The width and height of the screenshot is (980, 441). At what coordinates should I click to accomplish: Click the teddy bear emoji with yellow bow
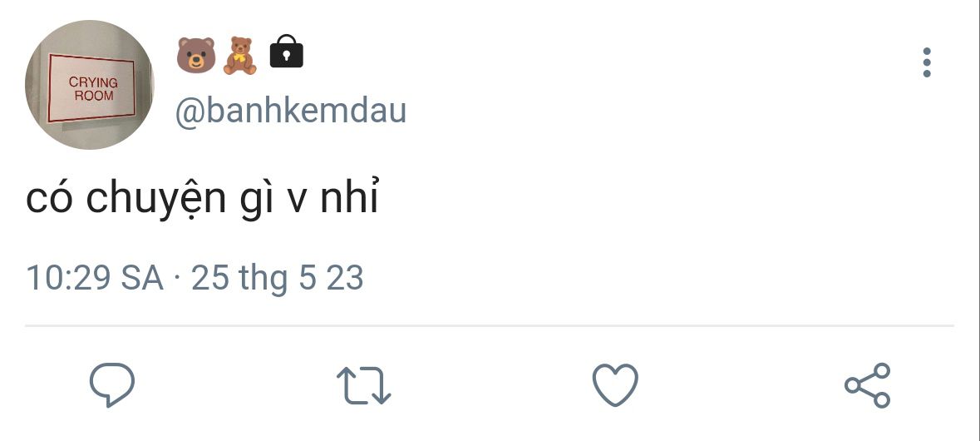coord(240,56)
